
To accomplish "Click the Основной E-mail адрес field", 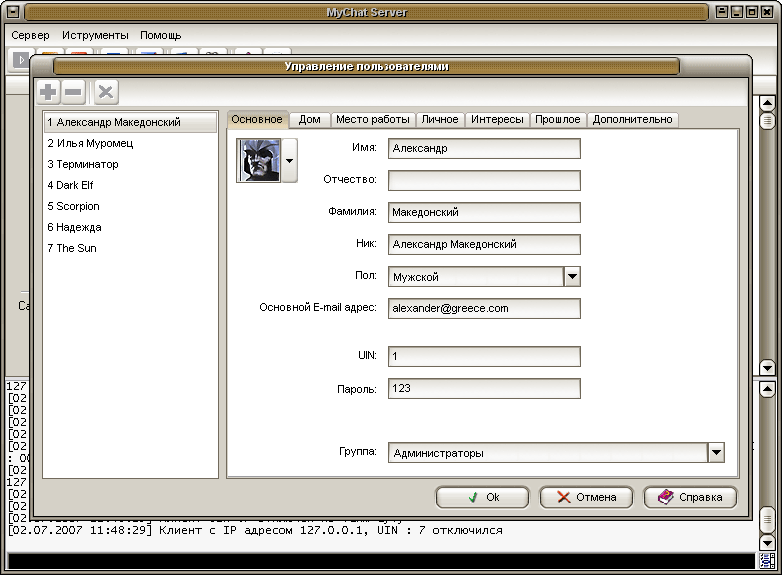I will point(484,308).
